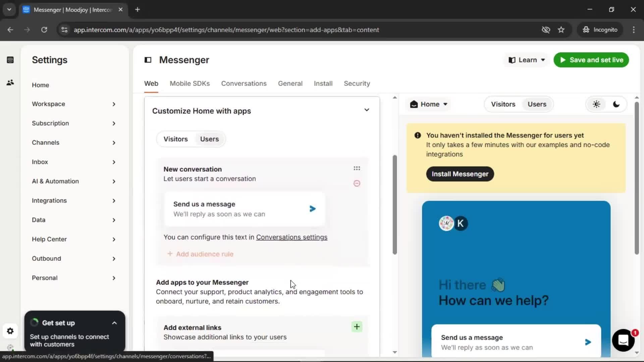
Task: Reload the page using the browser refresh icon
Action: tap(44, 30)
